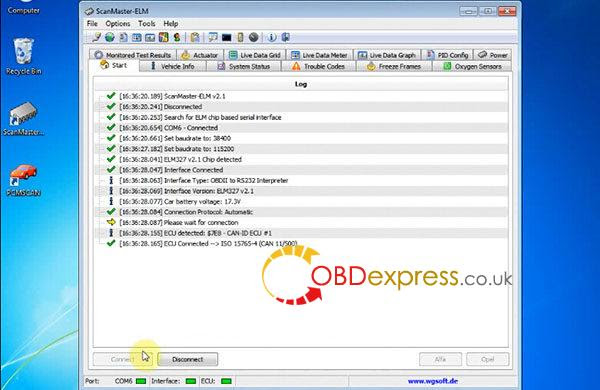This screenshot has width=600, height=390.
Task: Click the COM6 port green status indicator
Action: coord(141,381)
